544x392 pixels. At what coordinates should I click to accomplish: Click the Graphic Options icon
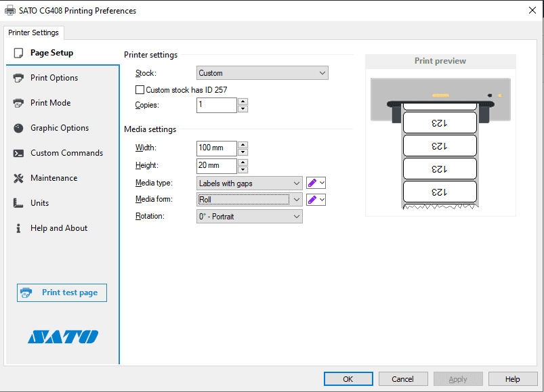click(20, 127)
